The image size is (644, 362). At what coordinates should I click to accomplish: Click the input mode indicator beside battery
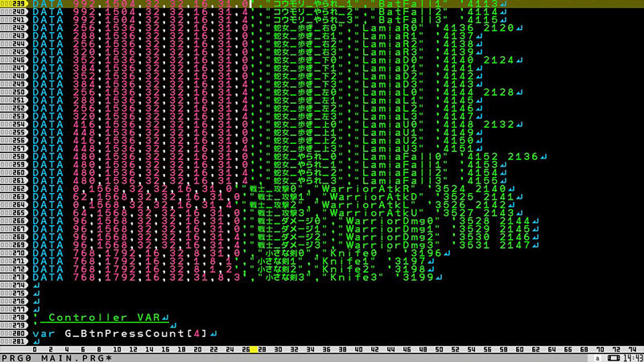597,356
